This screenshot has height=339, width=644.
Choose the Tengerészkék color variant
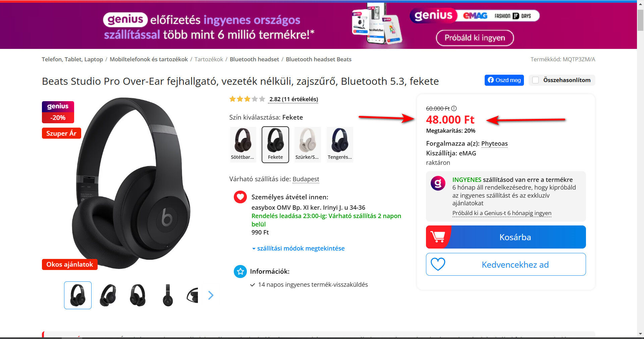tap(340, 144)
